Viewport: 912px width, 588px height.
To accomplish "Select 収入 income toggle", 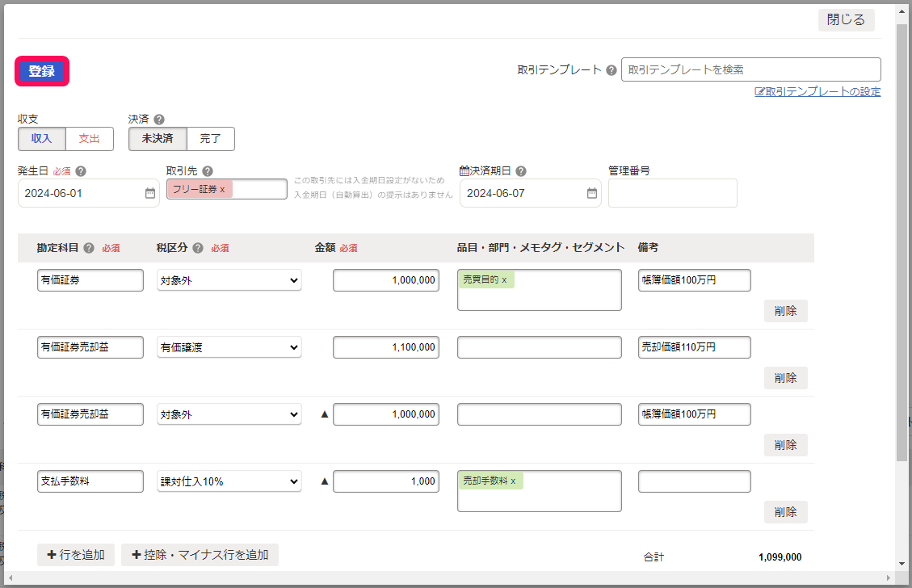I will coord(42,139).
